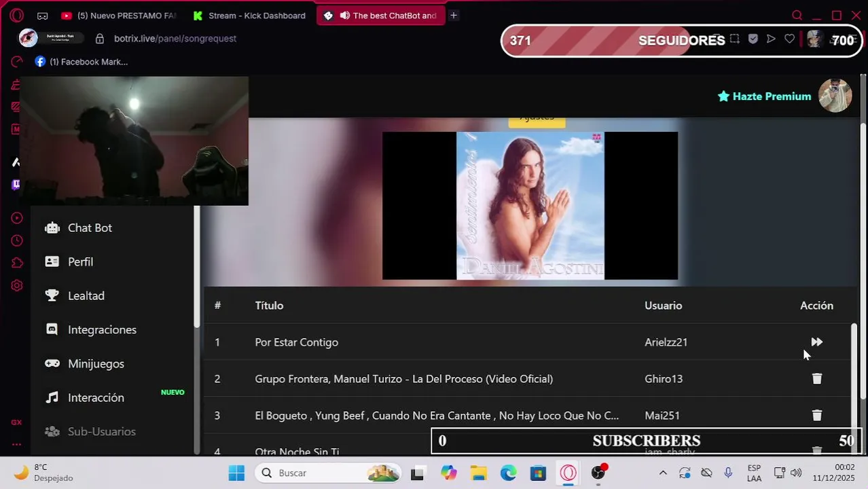The width and height of the screenshot is (868, 489).
Task: Open File Explorer from taskbar
Action: click(479, 473)
